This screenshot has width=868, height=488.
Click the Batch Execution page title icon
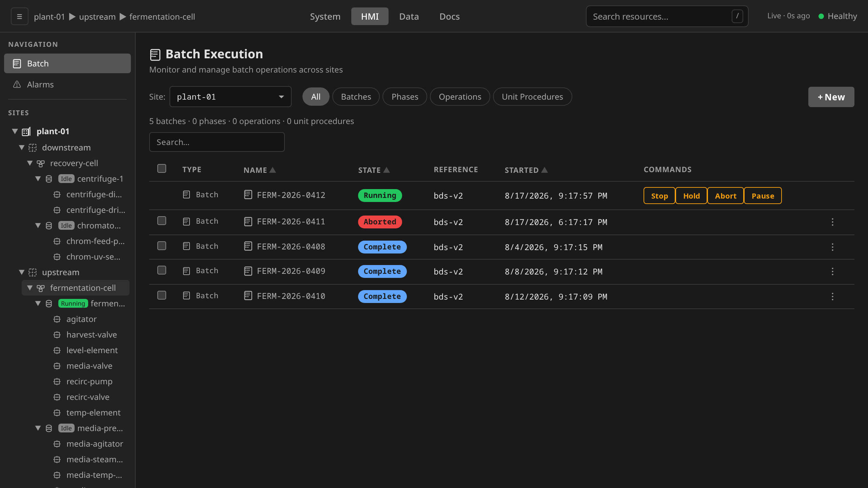click(155, 55)
